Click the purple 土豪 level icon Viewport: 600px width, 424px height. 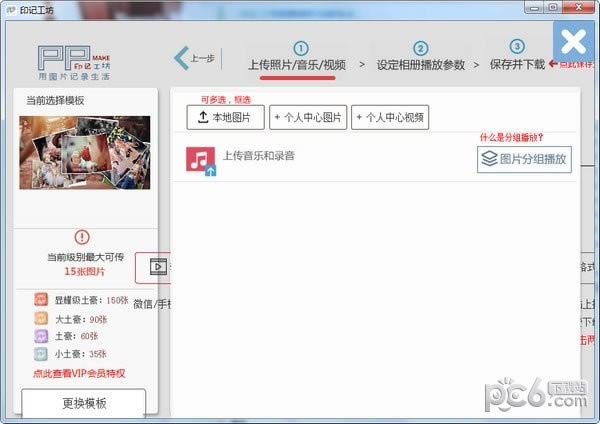[41, 336]
